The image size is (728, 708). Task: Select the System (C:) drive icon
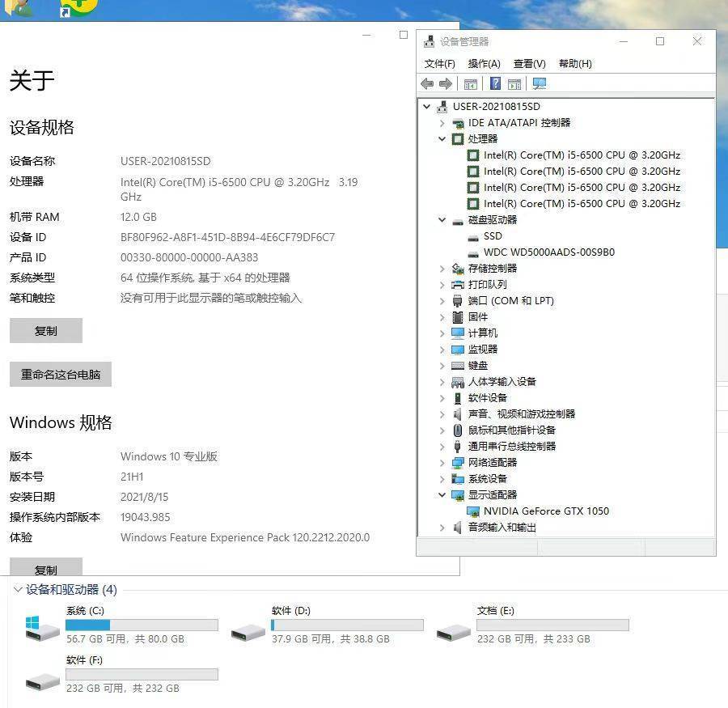point(42,629)
